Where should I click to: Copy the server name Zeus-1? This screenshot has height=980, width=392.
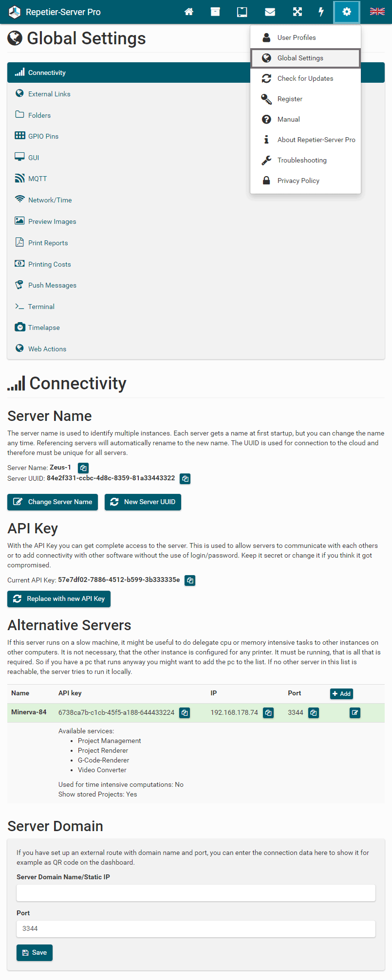[83, 468]
